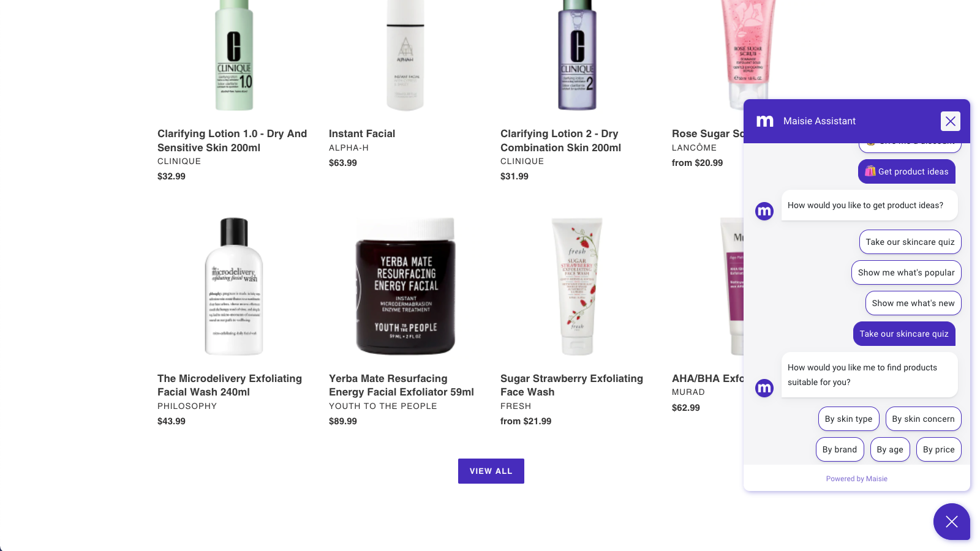Select the By age chat option

pyautogui.click(x=890, y=449)
